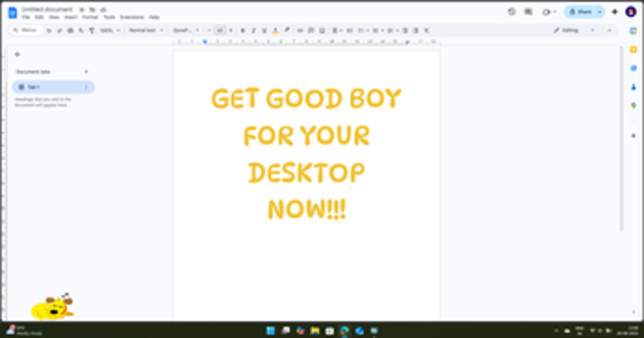Toggle Underline formatting
This screenshot has width=644, height=338.
(265, 31)
